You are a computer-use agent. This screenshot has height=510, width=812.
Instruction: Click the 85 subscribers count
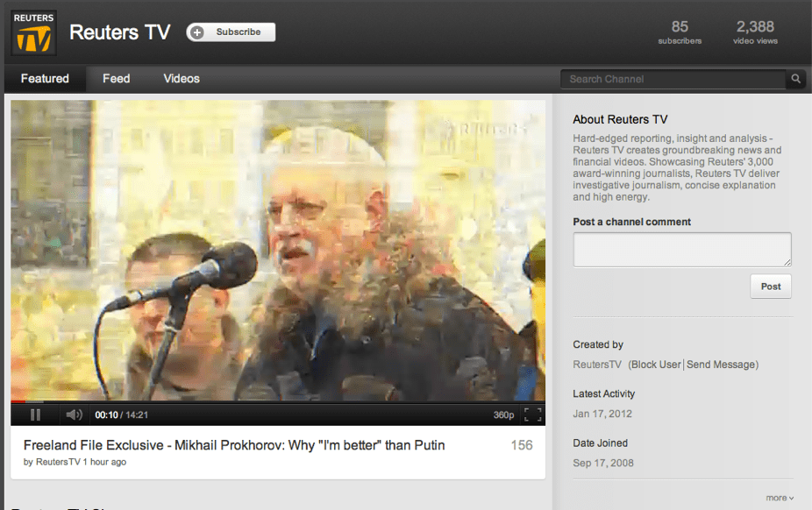(x=680, y=32)
